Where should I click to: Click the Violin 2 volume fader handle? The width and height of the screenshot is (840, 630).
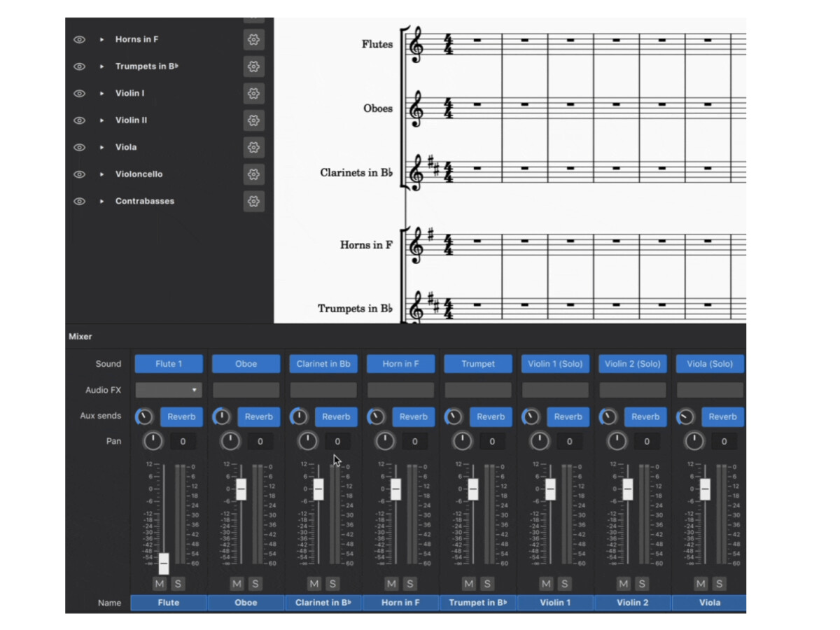(627, 489)
